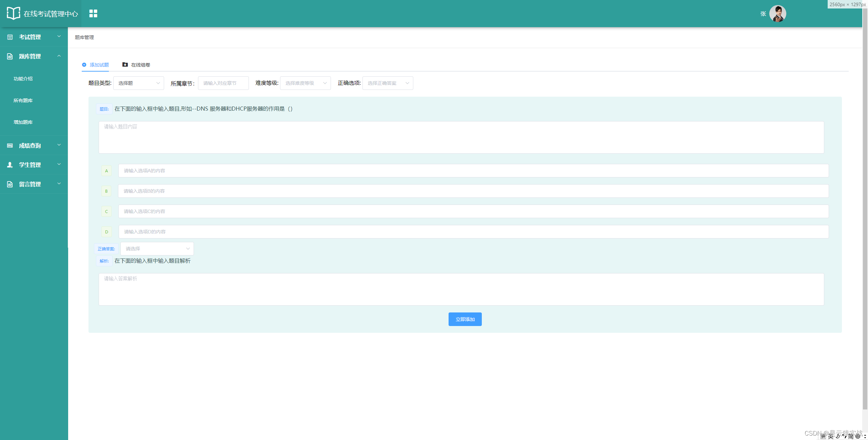Open 所有题库 in the sidebar
This screenshot has width=868, height=440.
pos(23,100)
